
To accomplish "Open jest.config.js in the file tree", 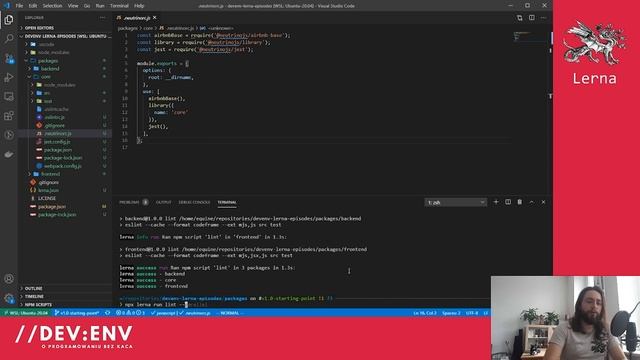I will [57, 142].
